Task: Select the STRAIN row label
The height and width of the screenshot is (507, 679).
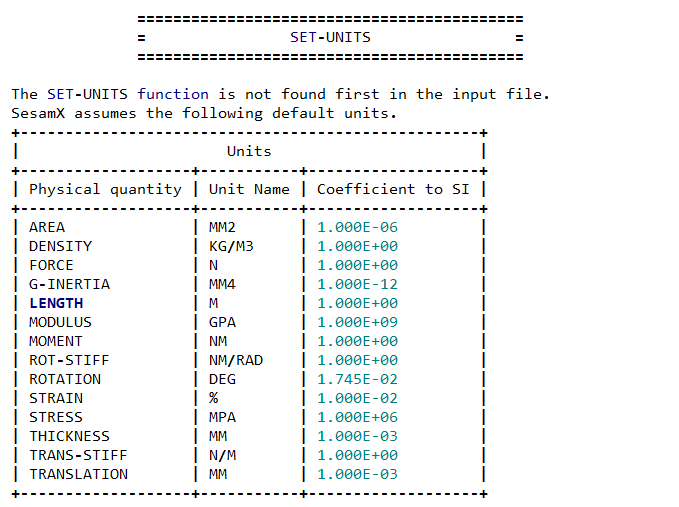Action: click(56, 399)
